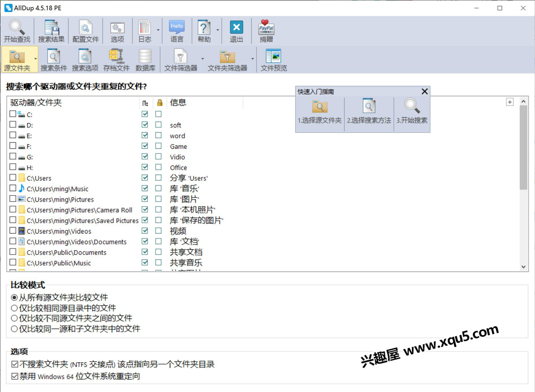Maximize the AllDup window
Screen dimensions: 535x392
coord(500,8)
